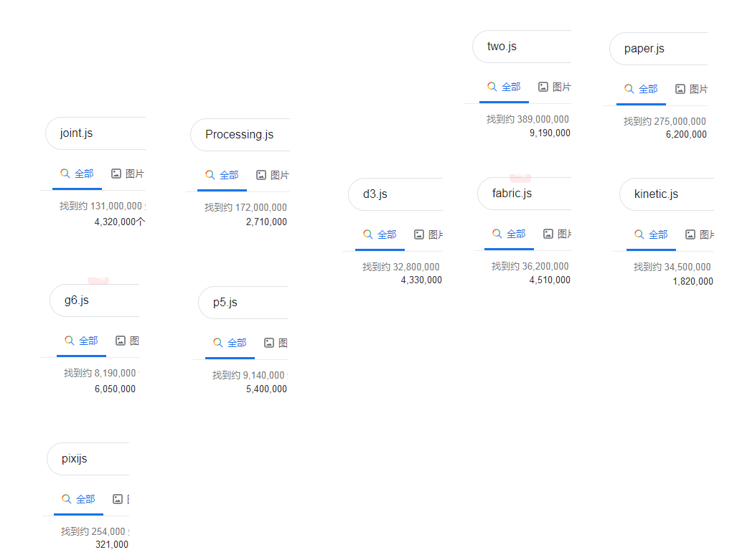Click the image icon under Processing.js search
732x560 pixels.
click(x=261, y=175)
